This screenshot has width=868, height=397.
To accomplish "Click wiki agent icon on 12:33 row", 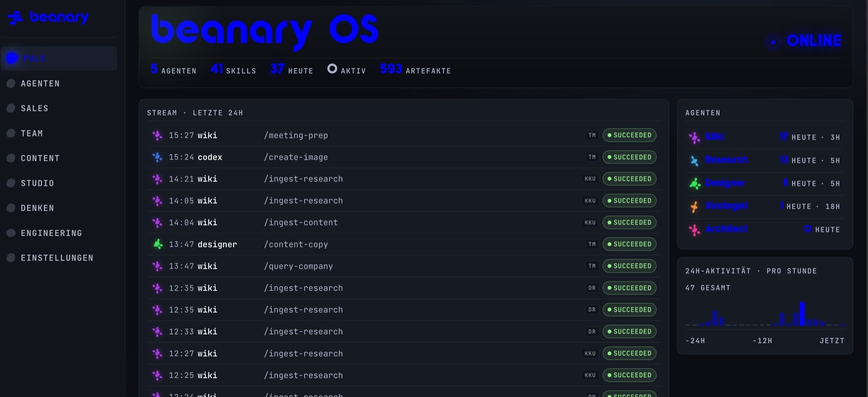I will tap(158, 331).
